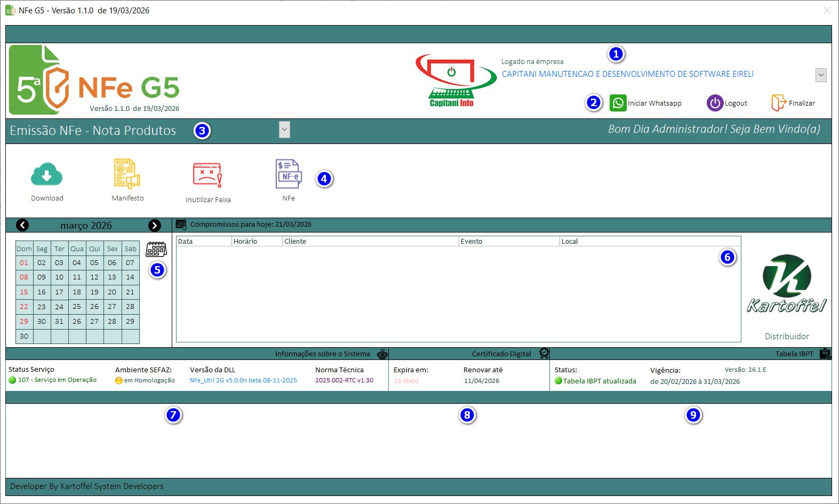839x504 pixels.
Task: Go to next month in calendar
Action: 155,226
